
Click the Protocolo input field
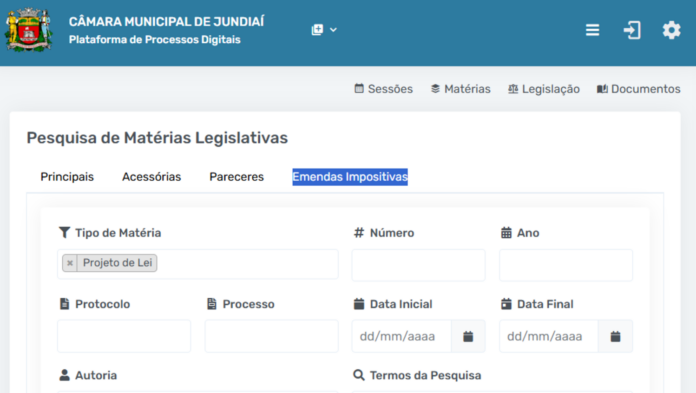[124, 336]
